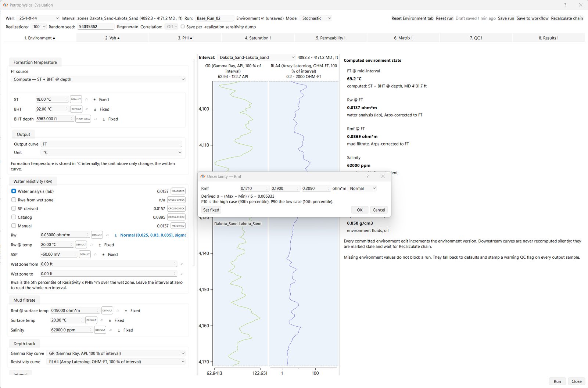Enable Save per-realization sensitivity dump checkbox
Screen dimensions: 588x388
pyautogui.click(x=183, y=26)
